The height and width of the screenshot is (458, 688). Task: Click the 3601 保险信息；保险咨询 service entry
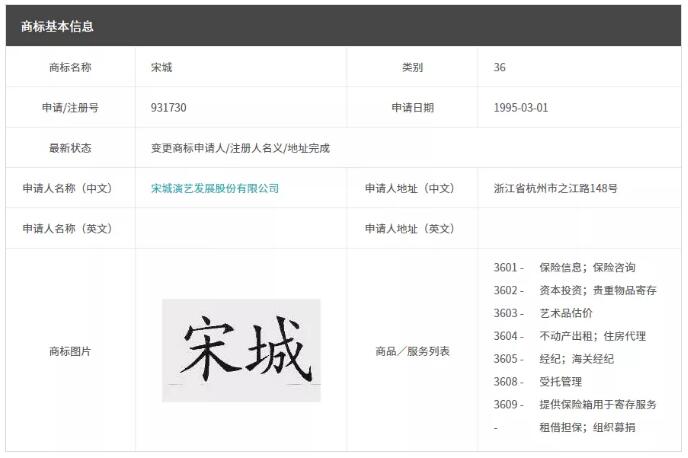[x=564, y=267]
